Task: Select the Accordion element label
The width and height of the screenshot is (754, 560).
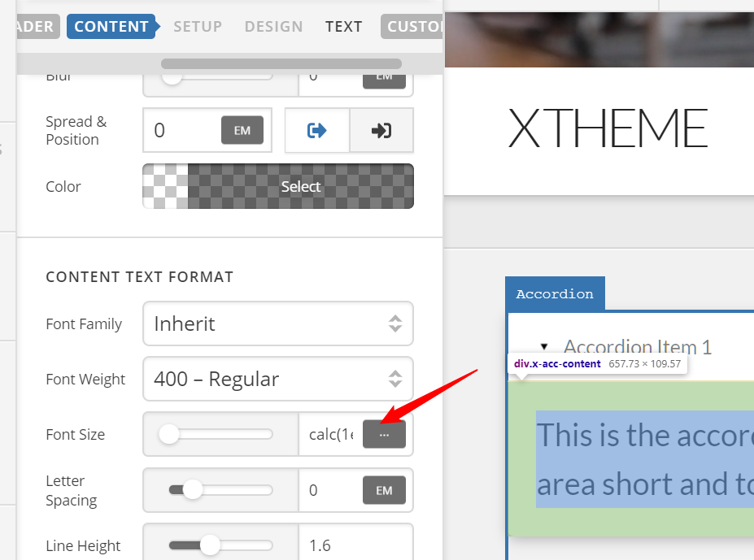Action: point(555,293)
